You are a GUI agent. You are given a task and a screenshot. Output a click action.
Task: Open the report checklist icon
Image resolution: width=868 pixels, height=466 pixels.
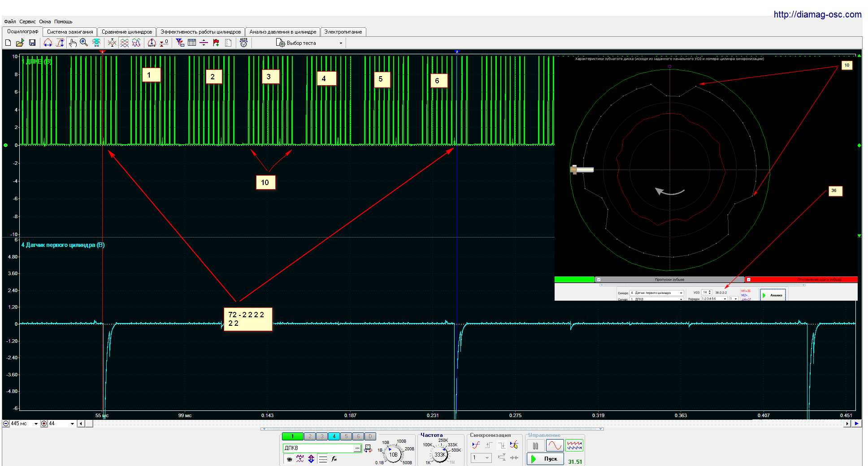[x=228, y=43]
